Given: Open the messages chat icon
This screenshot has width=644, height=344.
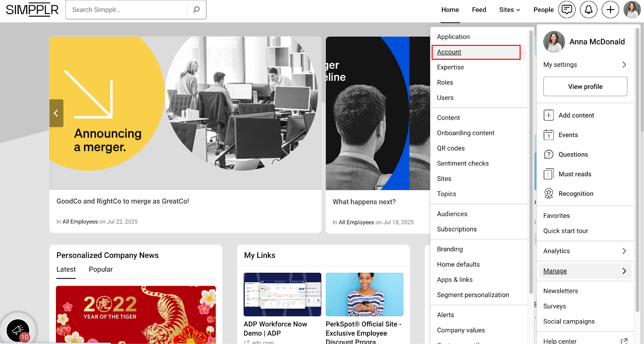Looking at the screenshot, I should tap(567, 10).
